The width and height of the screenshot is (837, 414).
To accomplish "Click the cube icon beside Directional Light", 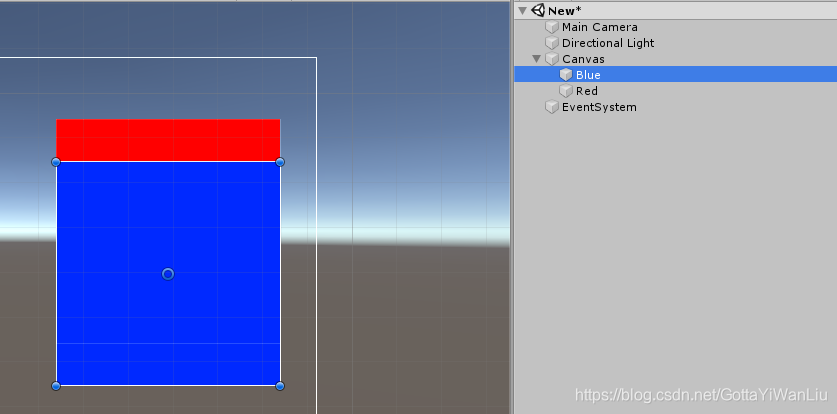I will click(552, 43).
